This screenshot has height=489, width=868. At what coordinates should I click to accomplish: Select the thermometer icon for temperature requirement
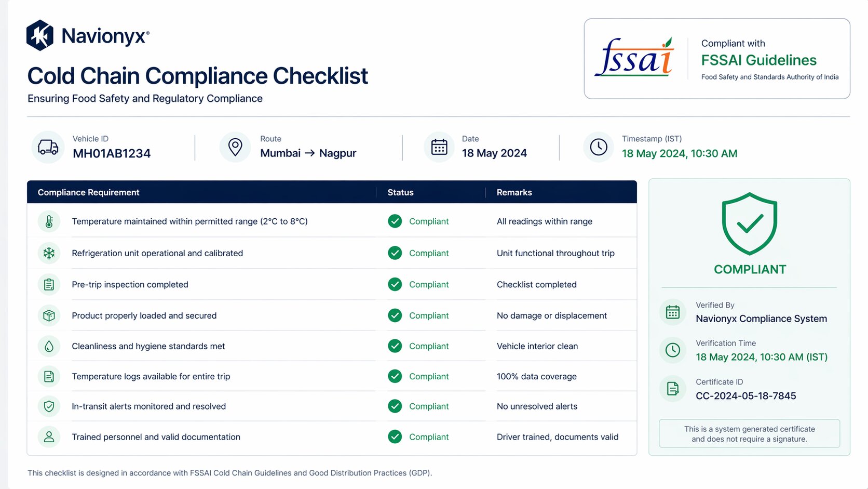point(49,221)
